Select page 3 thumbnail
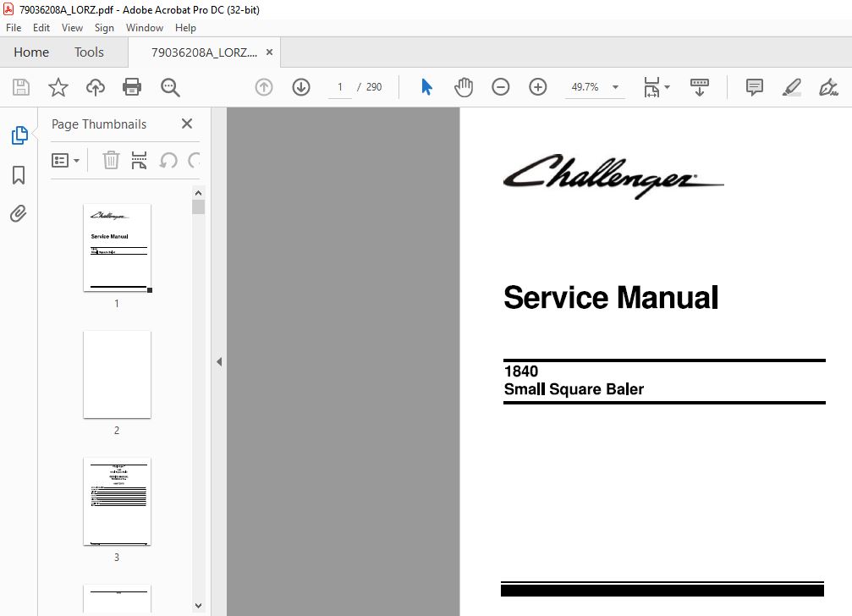This screenshot has width=852, height=616. click(117, 502)
